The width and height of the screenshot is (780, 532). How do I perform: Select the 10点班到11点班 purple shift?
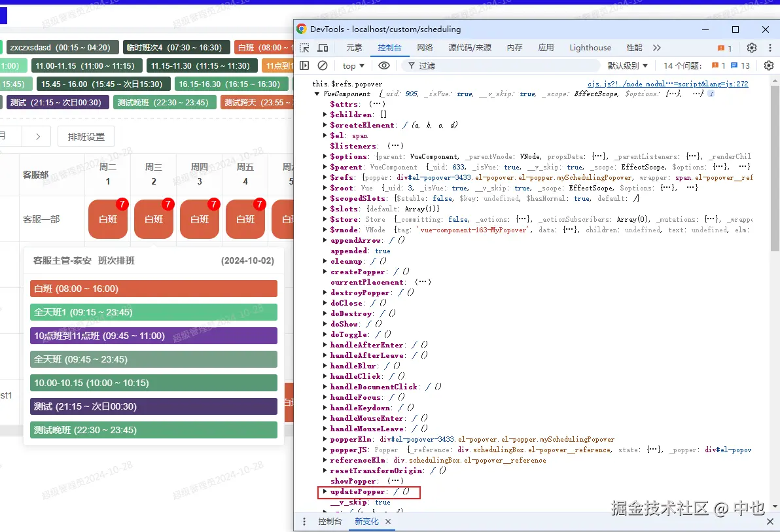[x=154, y=336]
